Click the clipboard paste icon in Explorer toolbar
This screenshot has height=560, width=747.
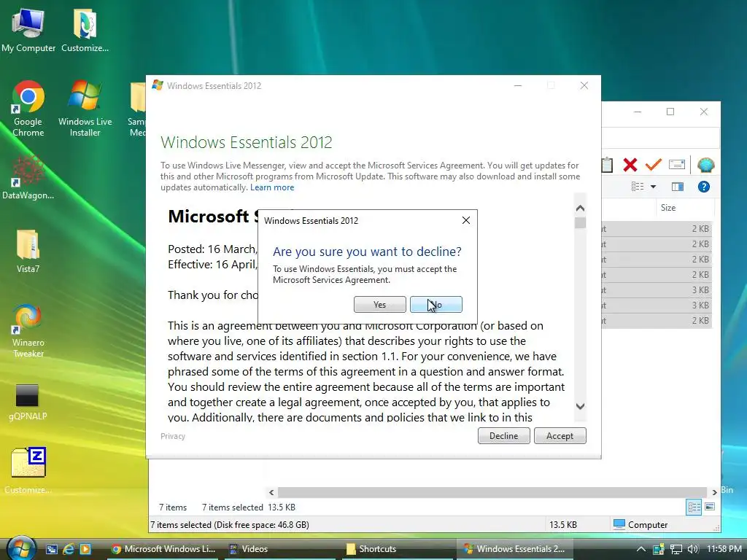tap(607, 165)
